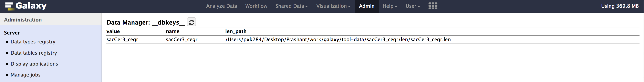
Task: Expand the Help menu
Action: coord(390,6)
